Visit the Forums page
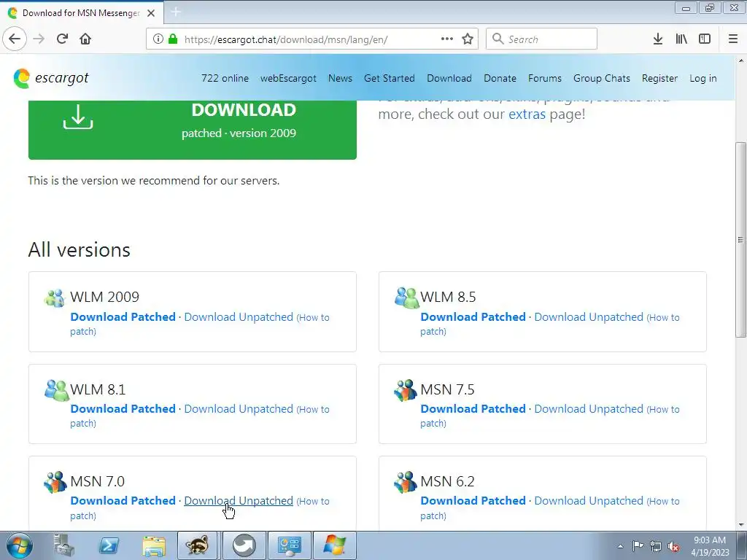The image size is (747, 560). 544,78
